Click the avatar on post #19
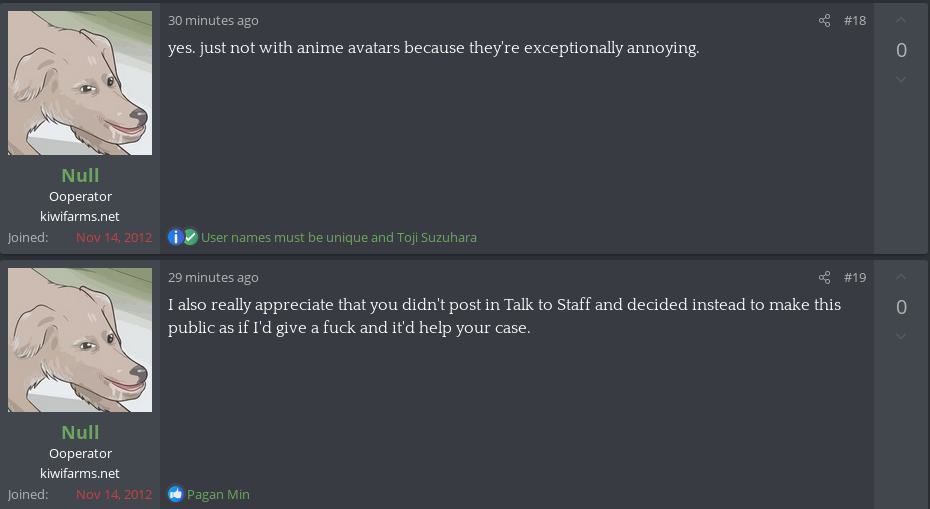 (80, 340)
